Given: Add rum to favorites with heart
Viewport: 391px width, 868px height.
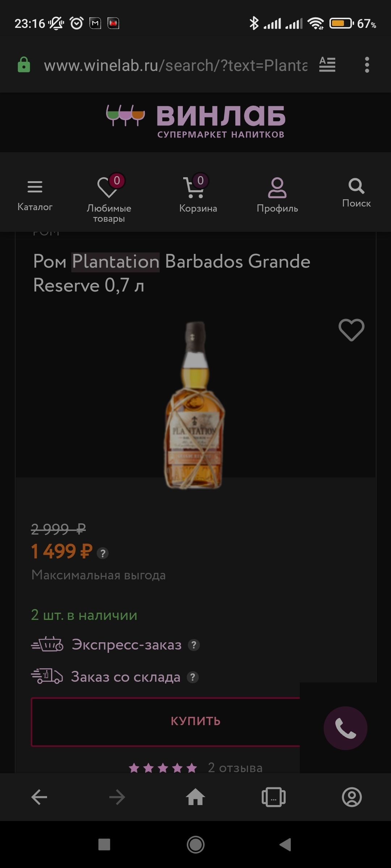Looking at the screenshot, I should pos(351,330).
